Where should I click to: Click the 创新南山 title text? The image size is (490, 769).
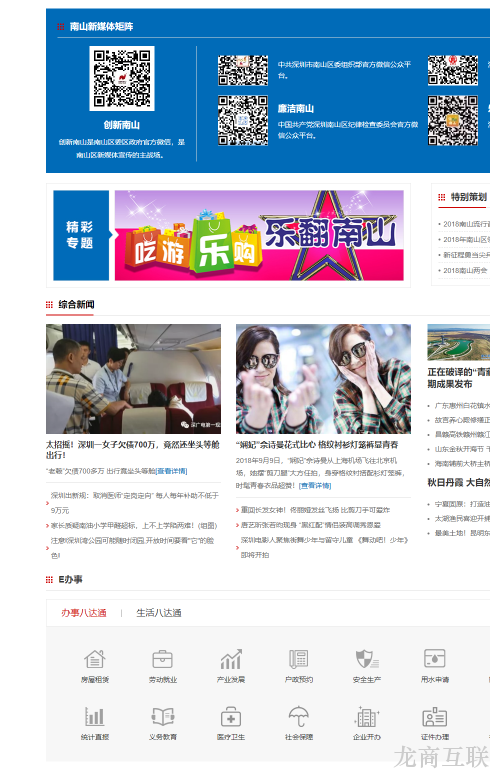point(122,125)
